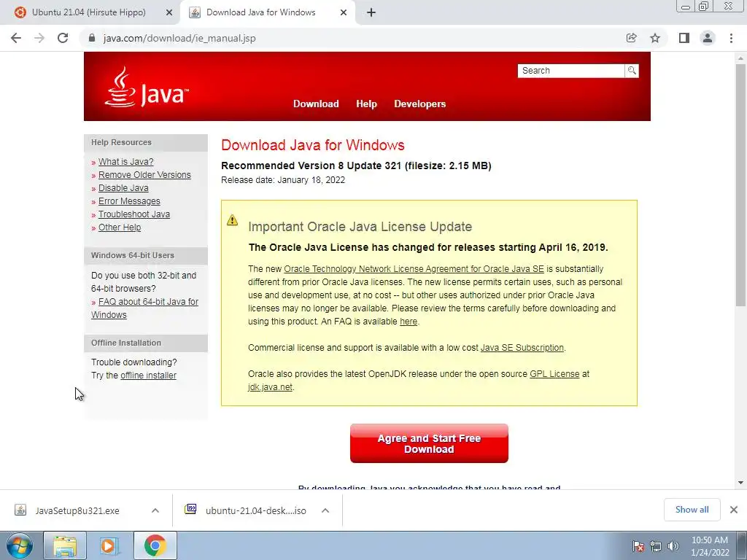The image size is (747, 560).
Task: Reload the Java download page
Action: coord(63,38)
